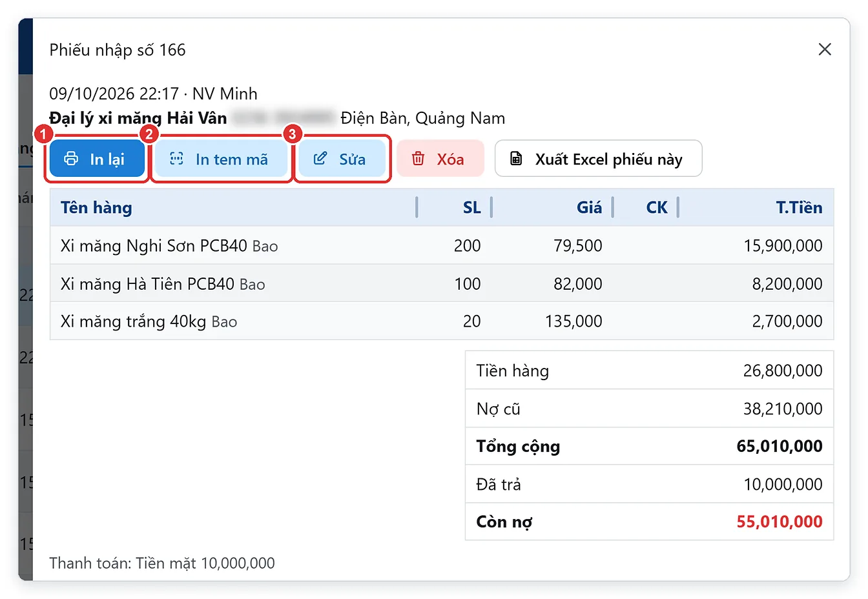Image resolution: width=868 pixels, height=599 pixels.
Task: Click supplier name Đại lý xi măng Hải Vân
Action: 138,118
